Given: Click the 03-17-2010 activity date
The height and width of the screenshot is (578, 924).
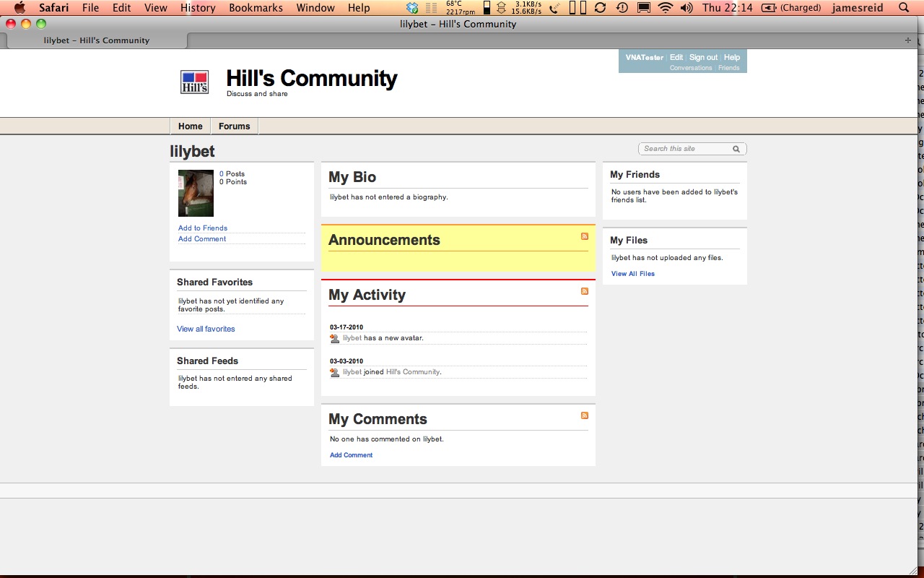Looking at the screenshot, I should coord(346,327).
